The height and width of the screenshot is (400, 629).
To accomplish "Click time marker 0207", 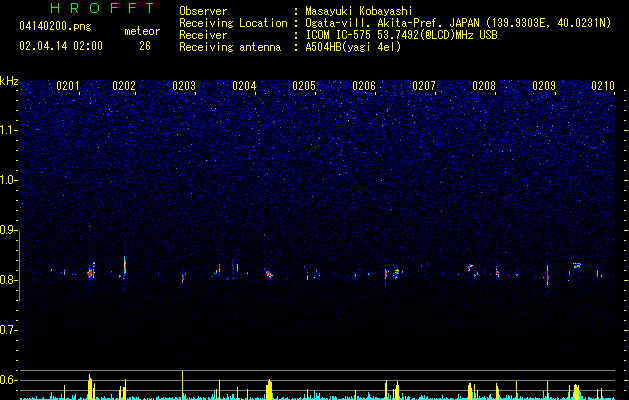I will click(x=424, y=86).
